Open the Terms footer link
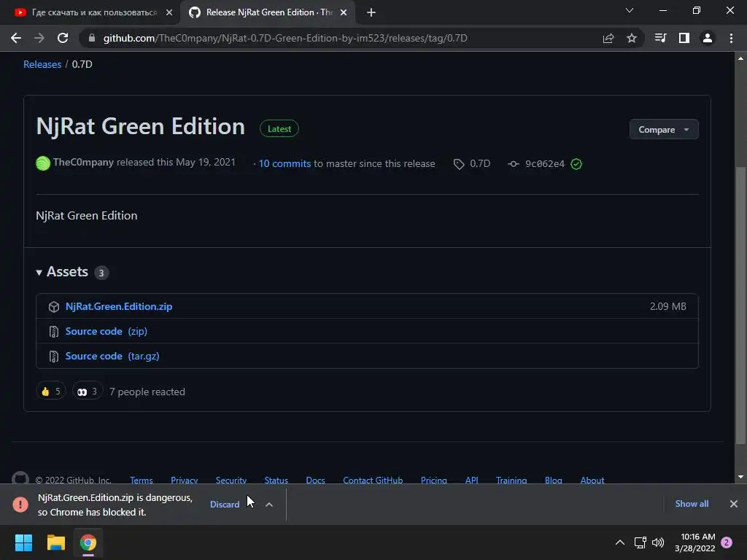This screenshot has width=747, height=560. coord(141,480)
